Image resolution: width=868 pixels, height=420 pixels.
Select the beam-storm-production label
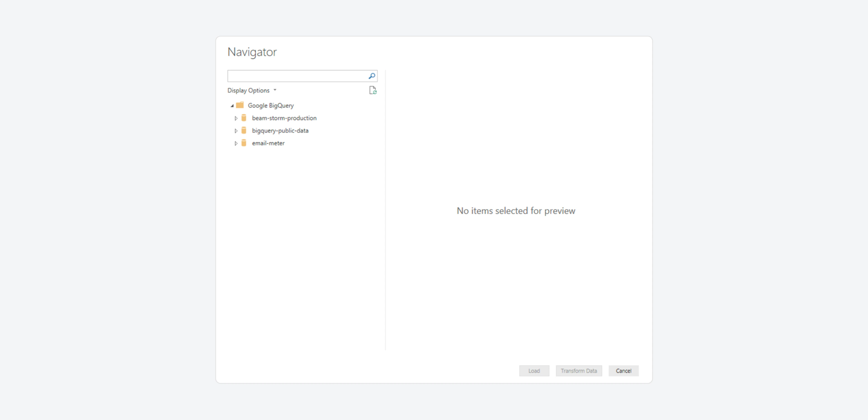(284, 118)
